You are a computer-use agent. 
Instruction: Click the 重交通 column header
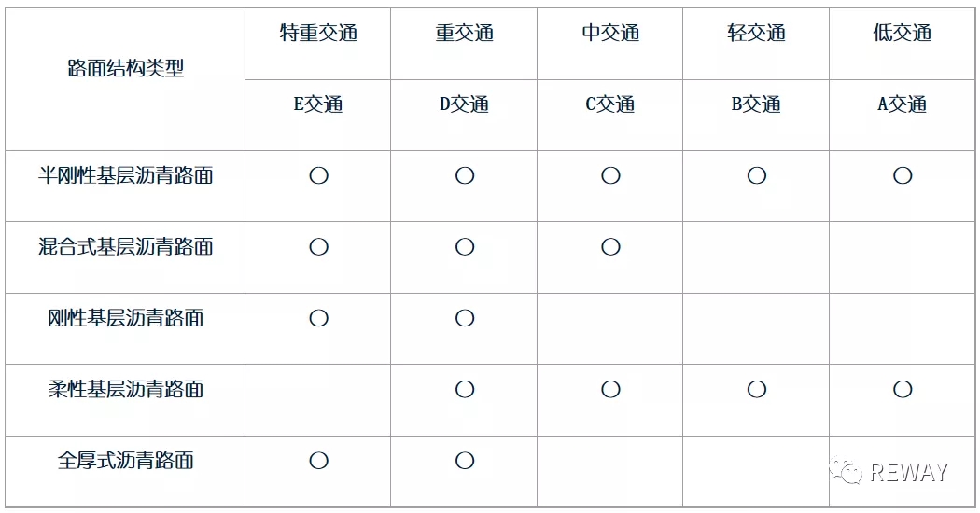coord(465,34)
